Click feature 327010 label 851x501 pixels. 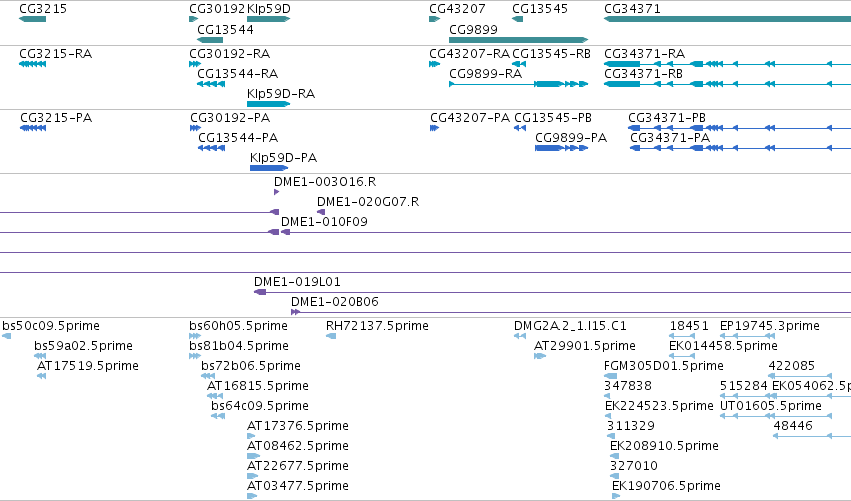[x=633, y=466]
